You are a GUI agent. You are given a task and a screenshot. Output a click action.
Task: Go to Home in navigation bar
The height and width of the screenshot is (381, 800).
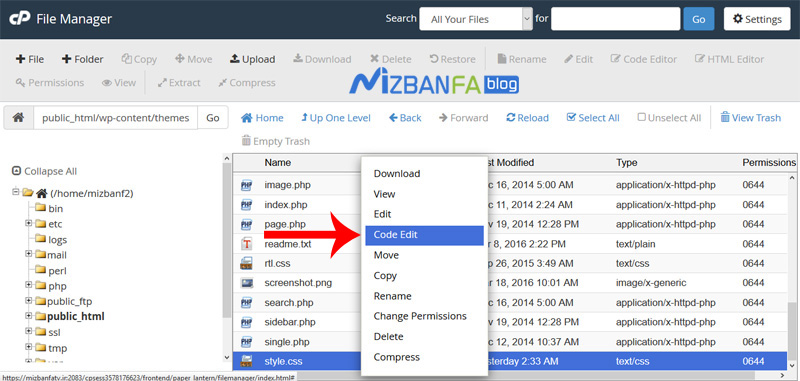point(262,118)
